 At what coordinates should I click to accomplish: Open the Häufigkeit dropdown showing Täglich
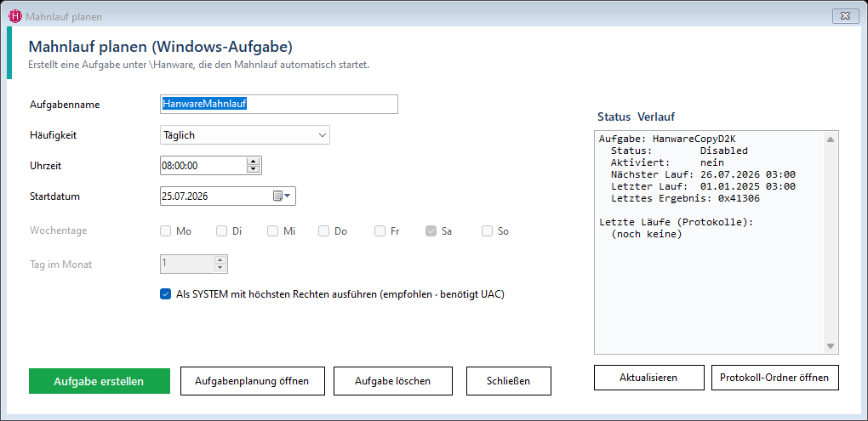[x=245, y=135]
